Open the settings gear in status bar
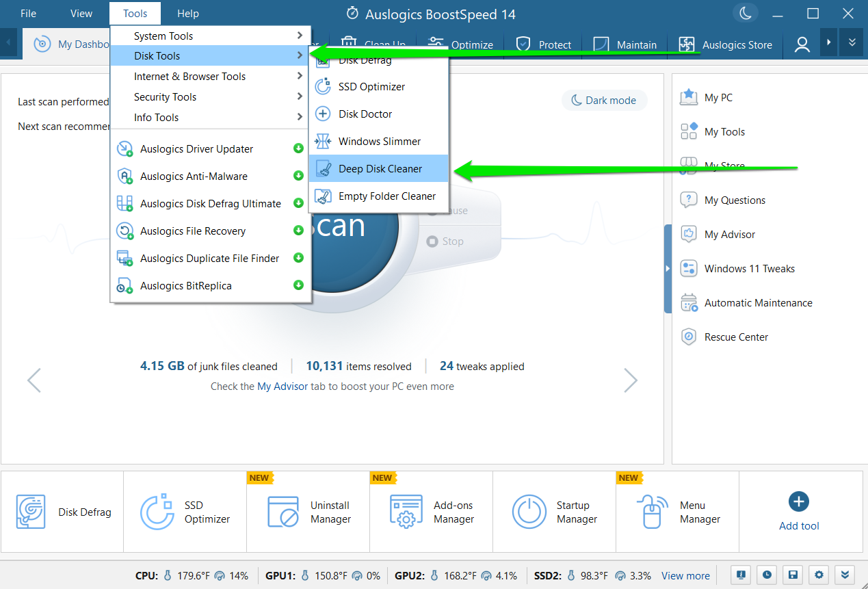This screenshot has width=868, height=589. point(818,575)
